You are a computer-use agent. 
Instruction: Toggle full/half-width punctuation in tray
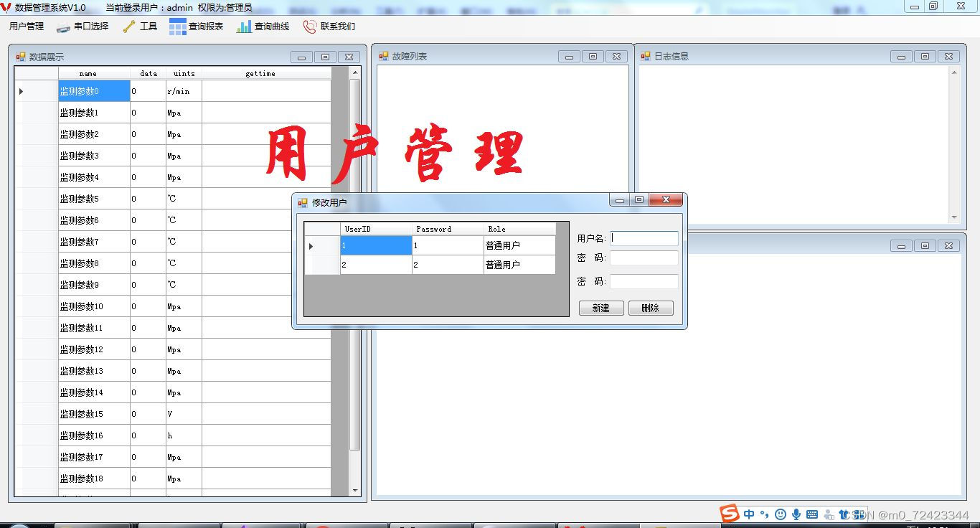point(765,514)
